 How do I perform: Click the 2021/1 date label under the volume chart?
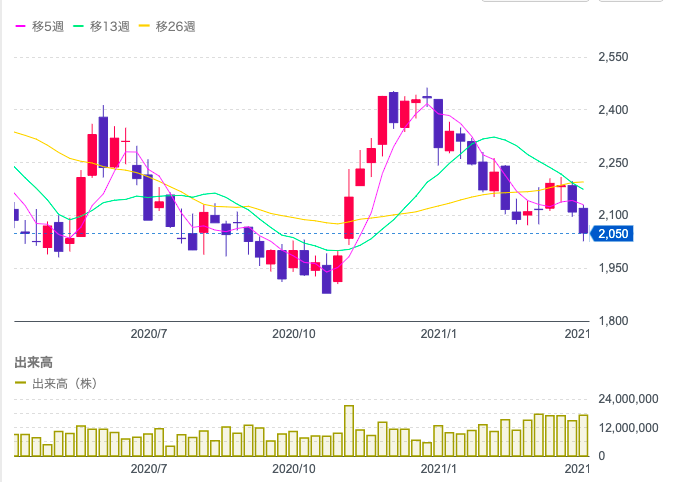(438, 469)
